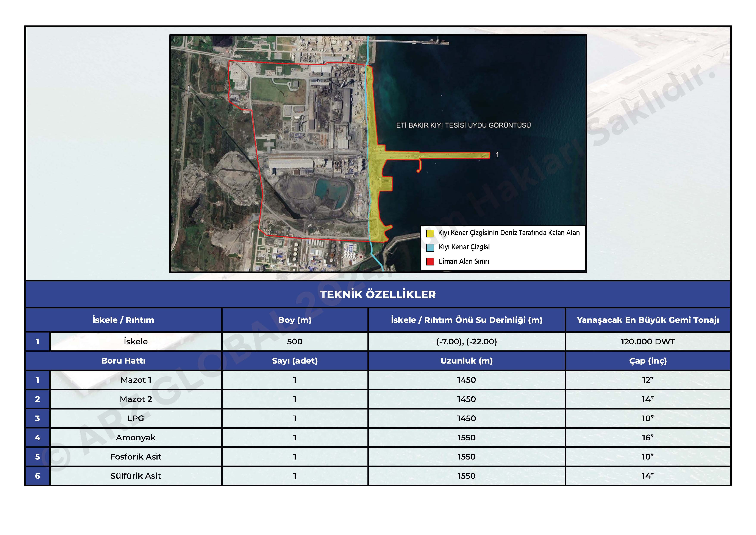Click the row number '1' beside İskele
Viewport: 756px width, 535px height.
point(37,342)
